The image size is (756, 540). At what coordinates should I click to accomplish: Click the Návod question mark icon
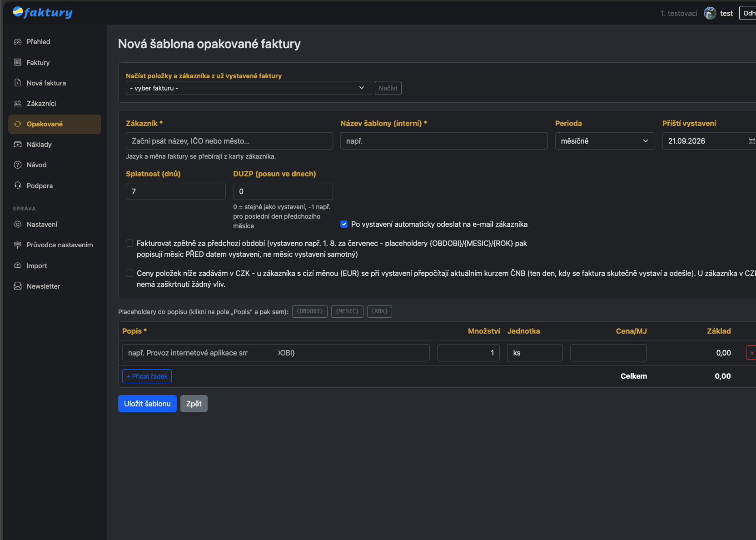(x=18, y=165)
